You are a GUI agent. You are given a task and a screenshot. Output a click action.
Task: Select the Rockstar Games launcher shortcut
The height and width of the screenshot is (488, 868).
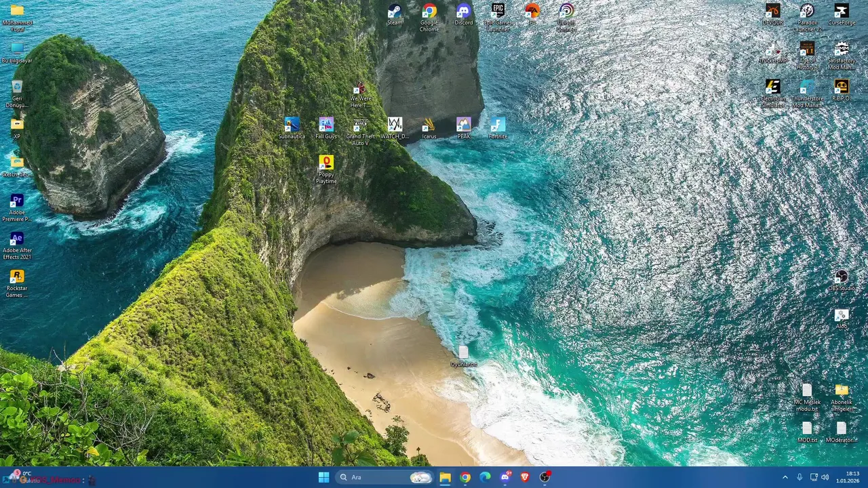tap(17, 283)
